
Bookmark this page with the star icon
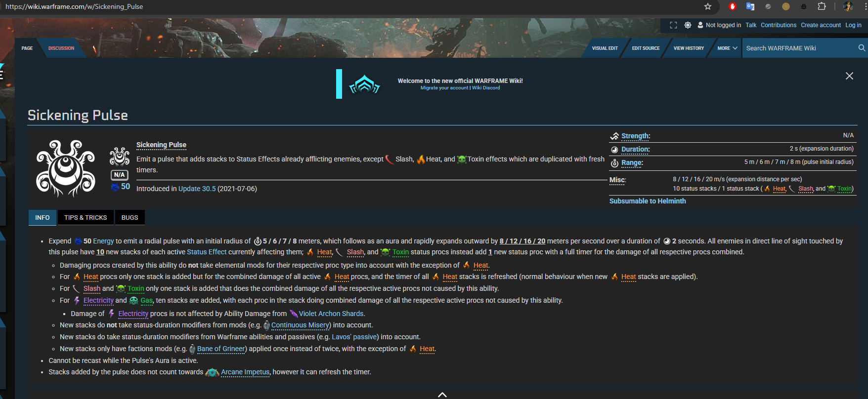[x=708, y=6]
